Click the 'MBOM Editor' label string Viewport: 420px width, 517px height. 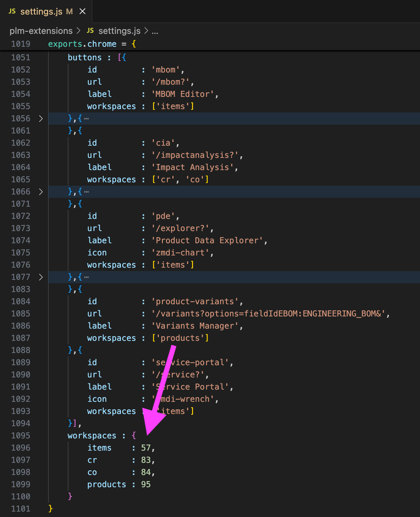click(183, 94)
